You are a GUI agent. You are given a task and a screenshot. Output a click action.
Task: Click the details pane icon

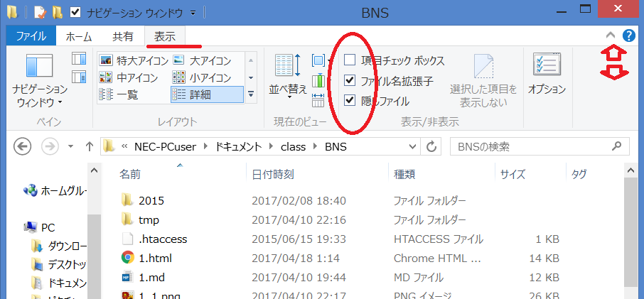[x=79, y=77]
